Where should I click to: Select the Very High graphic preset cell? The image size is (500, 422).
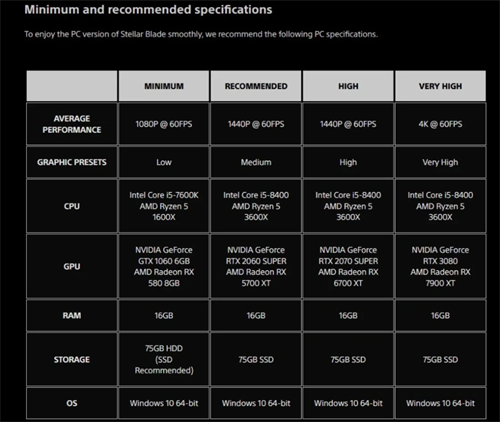[x=440, y=162]
